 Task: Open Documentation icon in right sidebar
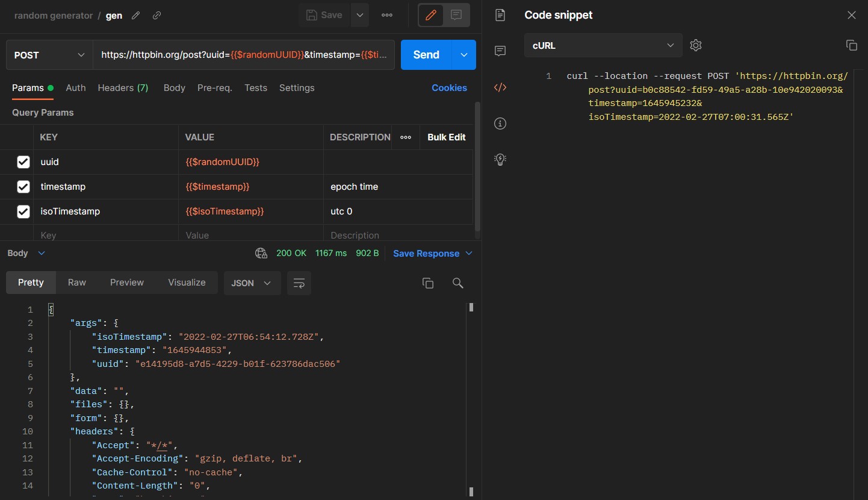click(x=500, y=16)
